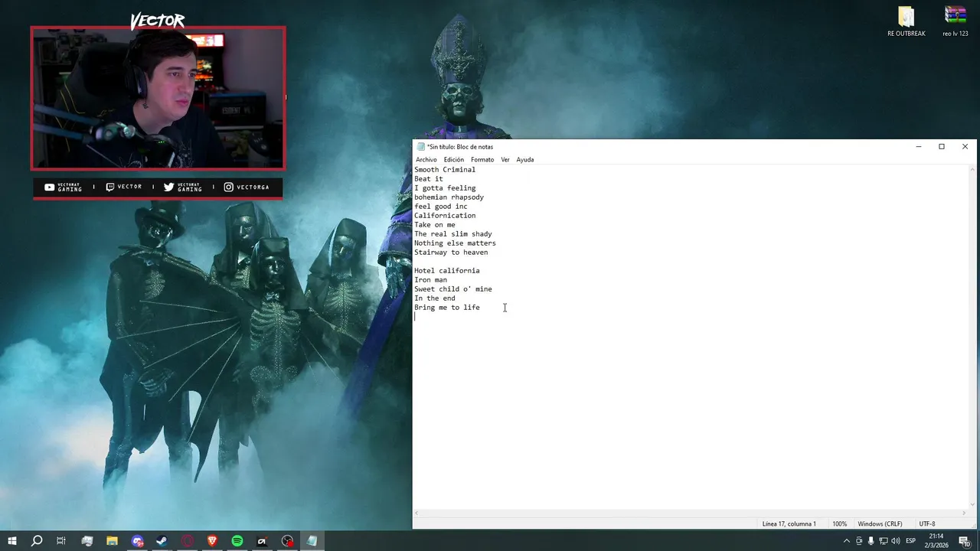The image size is (980, 551).
Task: Click the Twitter Vectorat Gaming label
Action: (x=183, y=187)
